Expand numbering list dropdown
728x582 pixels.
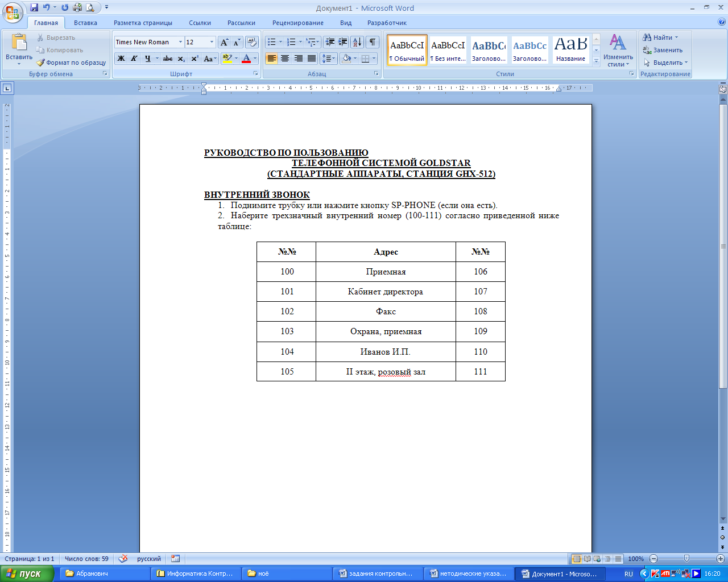[x=300, y=42]
